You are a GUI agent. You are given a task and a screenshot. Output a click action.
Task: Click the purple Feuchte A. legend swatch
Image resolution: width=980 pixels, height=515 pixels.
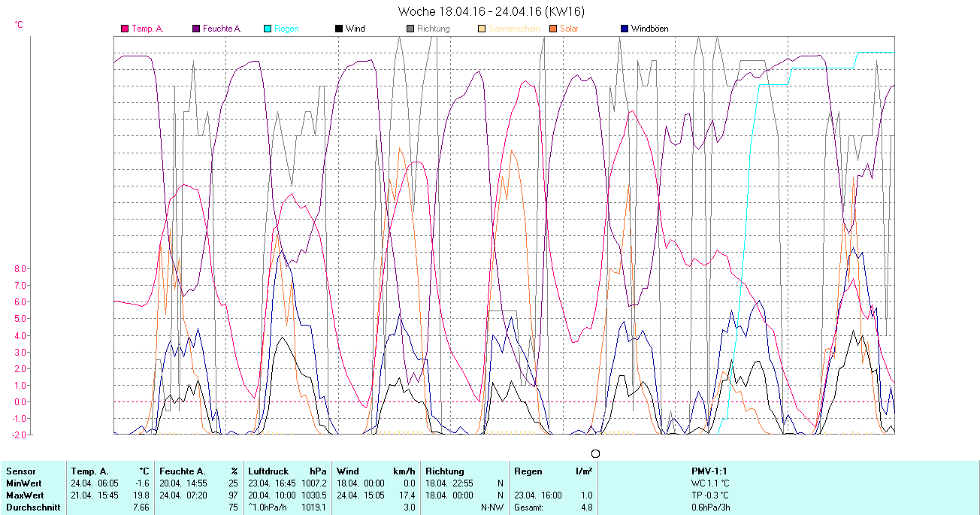[x=197, y=29]
